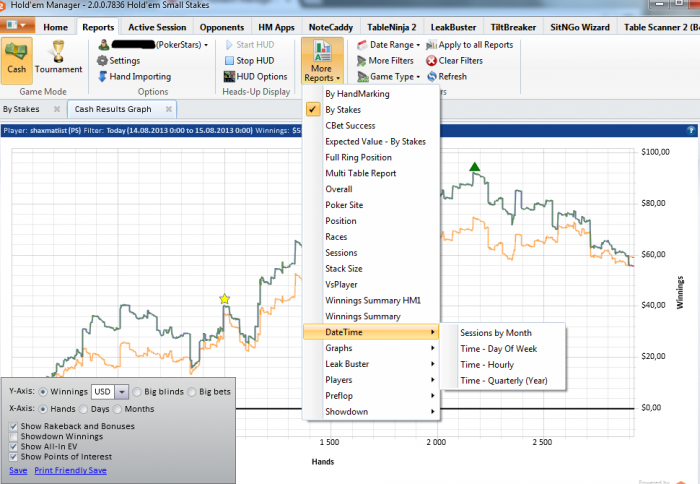Expand Preflop submenu
This screenshot has width=700, height=484.
(x=371, y=396)
